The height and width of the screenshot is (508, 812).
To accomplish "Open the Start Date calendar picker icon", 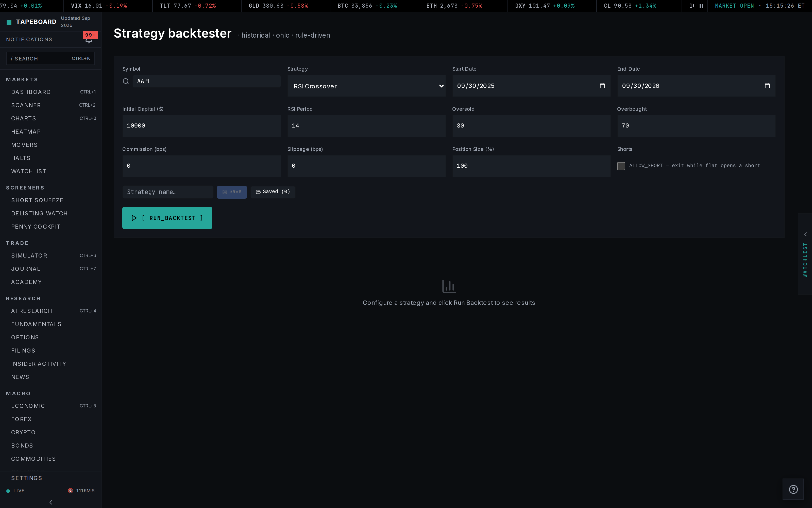I will [x=602, y=86].
